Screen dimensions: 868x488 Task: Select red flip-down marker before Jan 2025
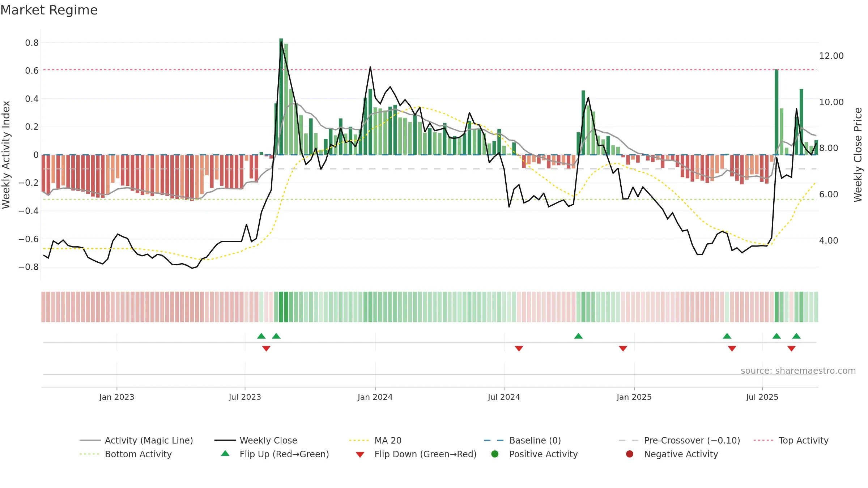coord(623,348)
